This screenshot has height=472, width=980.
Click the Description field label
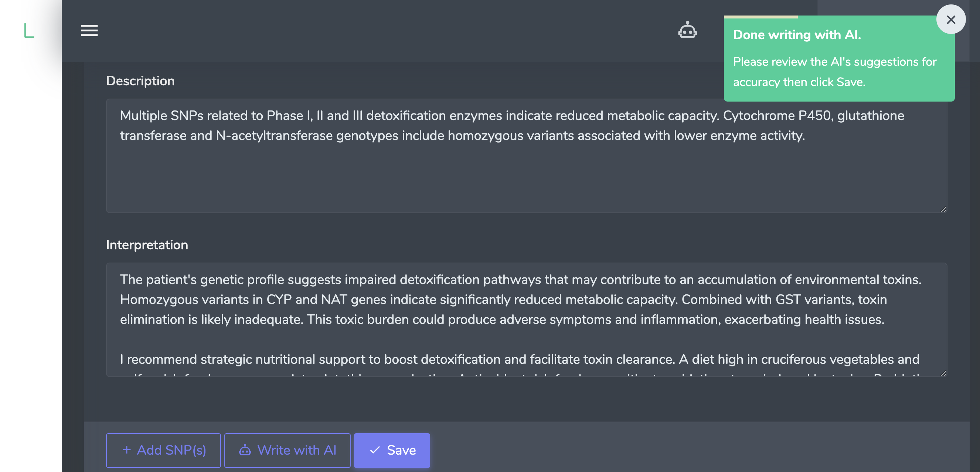[140, 81]
